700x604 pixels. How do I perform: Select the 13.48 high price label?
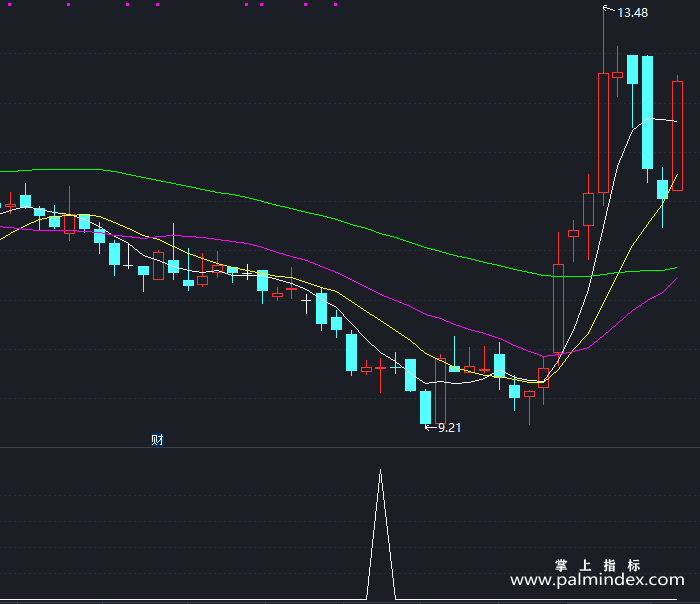click(632, 13)
